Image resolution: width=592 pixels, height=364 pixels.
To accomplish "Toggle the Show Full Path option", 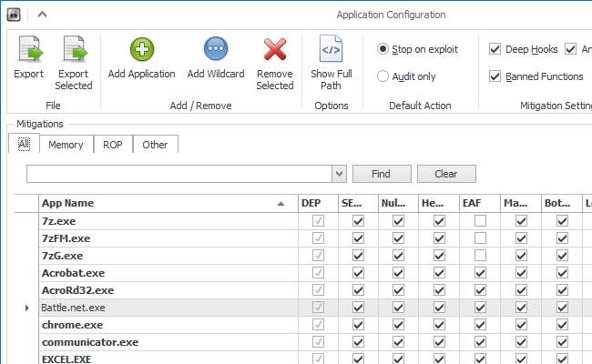I will pyautogui.click(x=330, y=49).
